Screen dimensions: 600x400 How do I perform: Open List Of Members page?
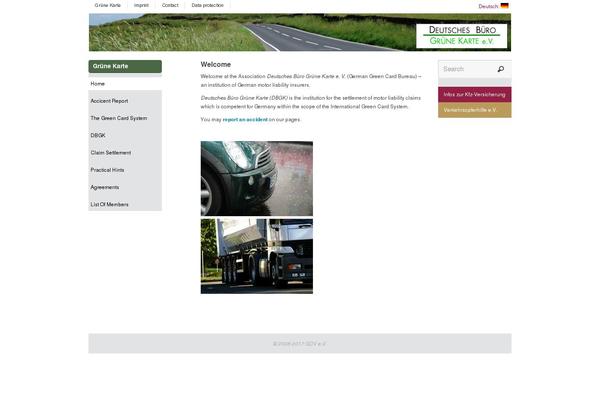click(x=109, y=204)
